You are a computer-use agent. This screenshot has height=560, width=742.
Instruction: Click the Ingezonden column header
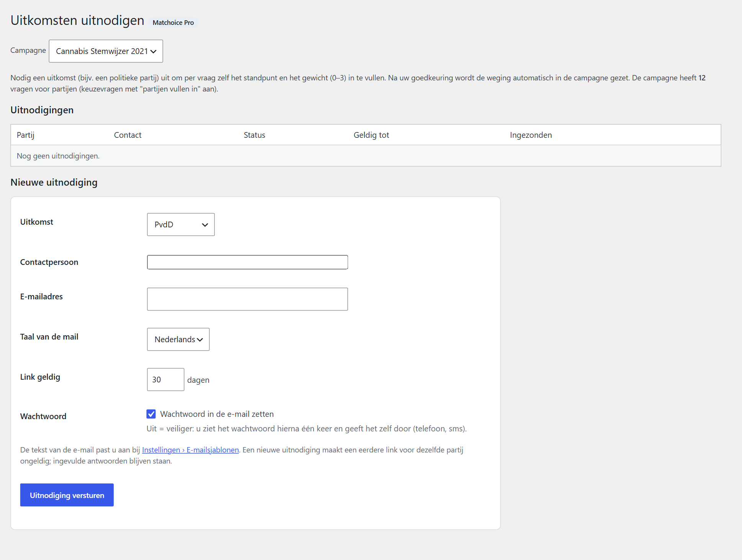click(x=531, y=135)
